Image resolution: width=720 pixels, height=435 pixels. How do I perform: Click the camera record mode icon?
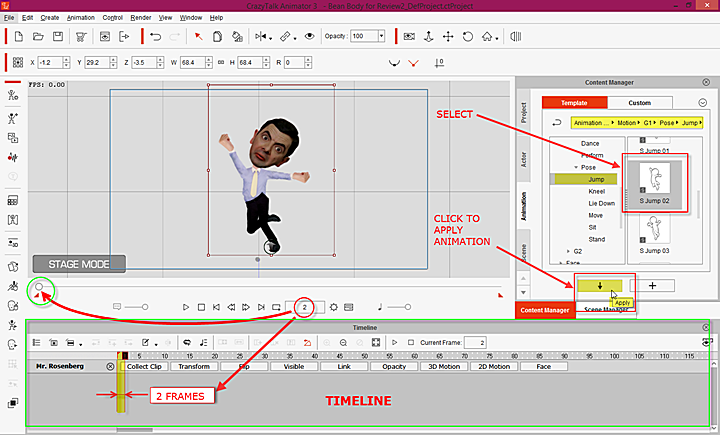pyautogui.click(x=409, y=37)
